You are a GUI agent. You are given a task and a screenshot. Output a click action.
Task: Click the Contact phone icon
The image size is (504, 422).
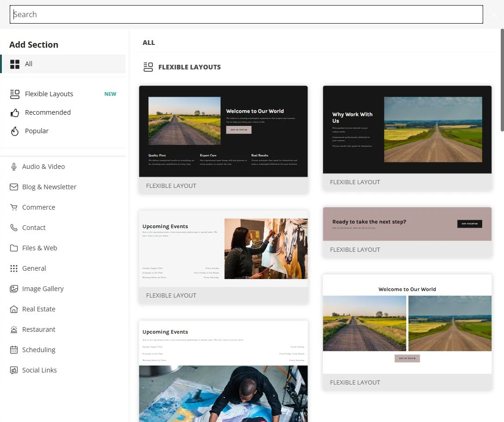tap(14, 228)
